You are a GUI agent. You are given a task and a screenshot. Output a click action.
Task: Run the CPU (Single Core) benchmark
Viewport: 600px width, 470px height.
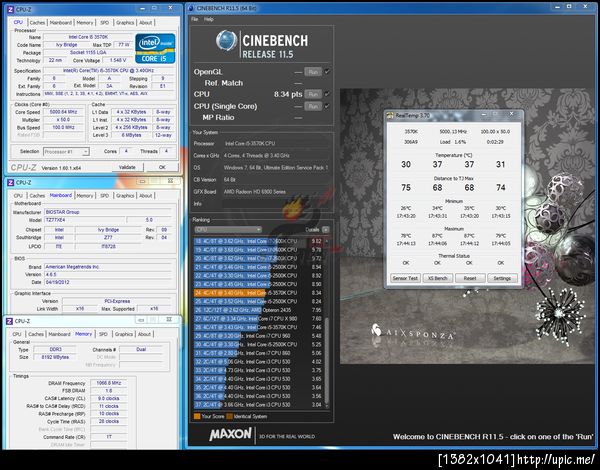pyautogui.click(x=313, y=106)
